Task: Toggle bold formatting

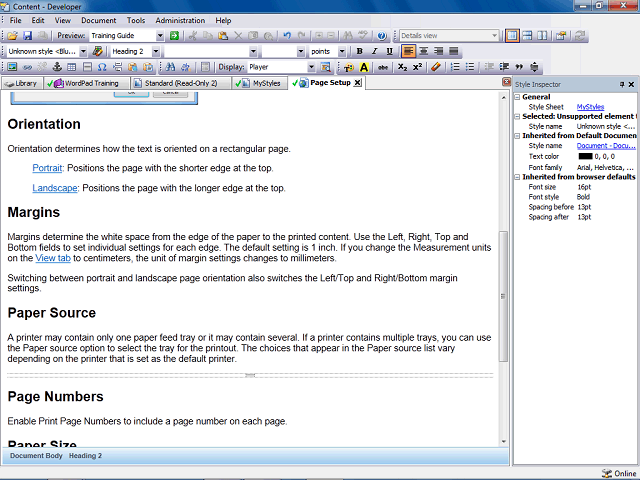Action: click(x=359, y=51)
